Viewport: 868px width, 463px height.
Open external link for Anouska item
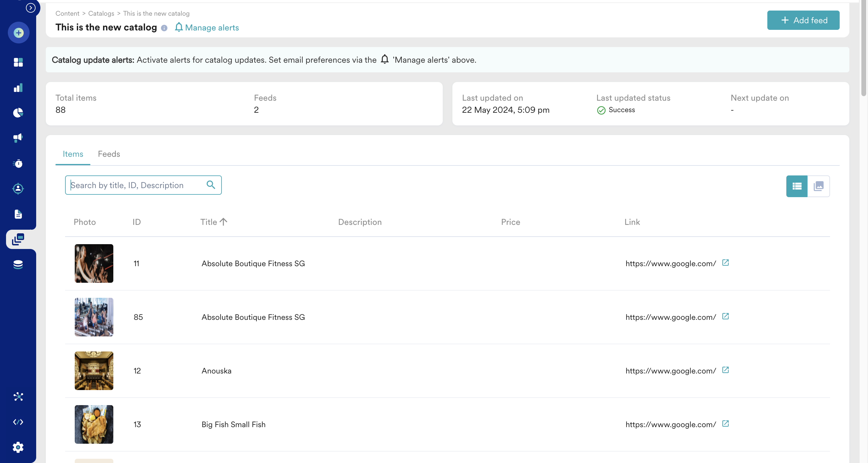click(x=725, y=370)
